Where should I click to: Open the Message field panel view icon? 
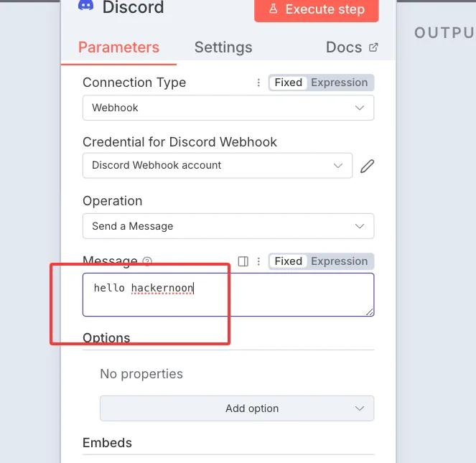tap(243, 261)
